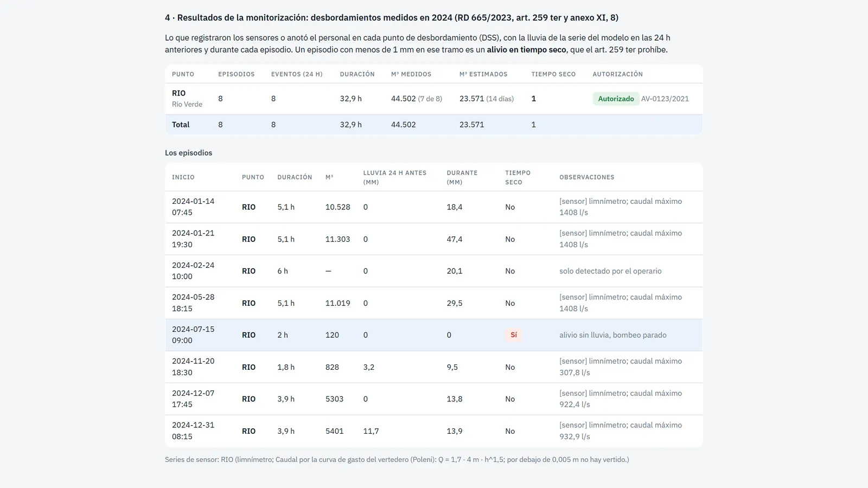Click volume 5303 in December 7 episode
This screenshot has height=488, width=868.
(334, 399)
